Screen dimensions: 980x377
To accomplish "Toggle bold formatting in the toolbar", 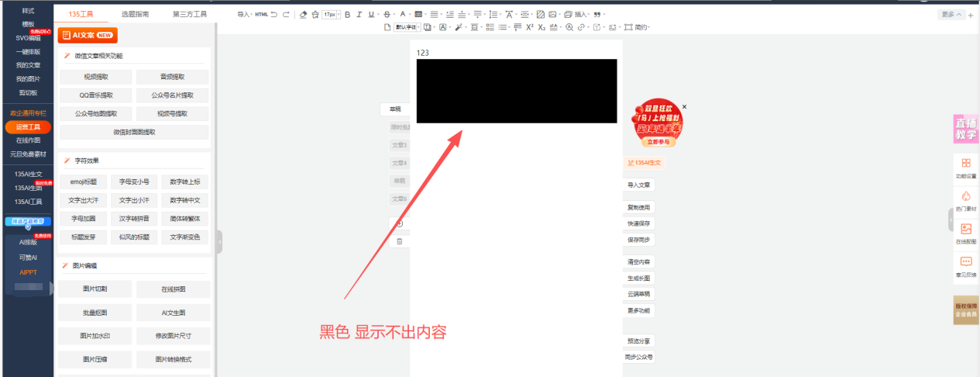I will 347,15.
